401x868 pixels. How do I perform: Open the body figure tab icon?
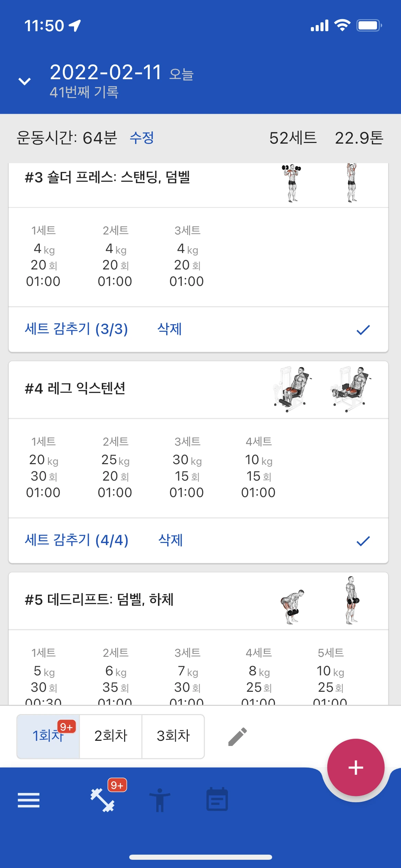click(159, 800)
